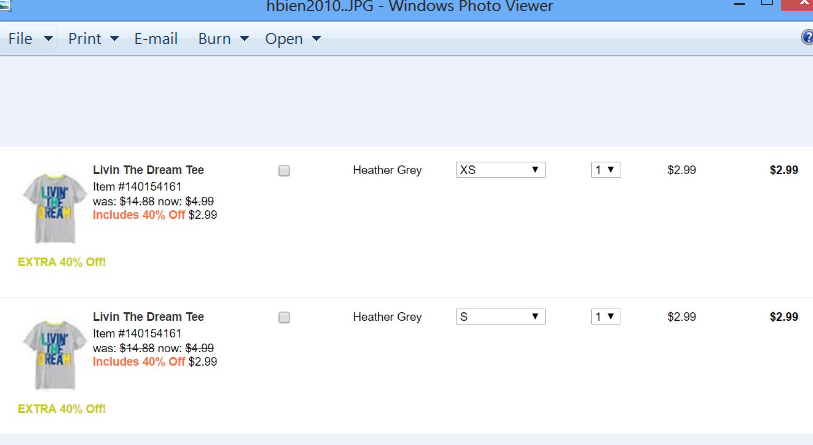Click the first Livin The Dream Tee title

(x=148, y=170)
